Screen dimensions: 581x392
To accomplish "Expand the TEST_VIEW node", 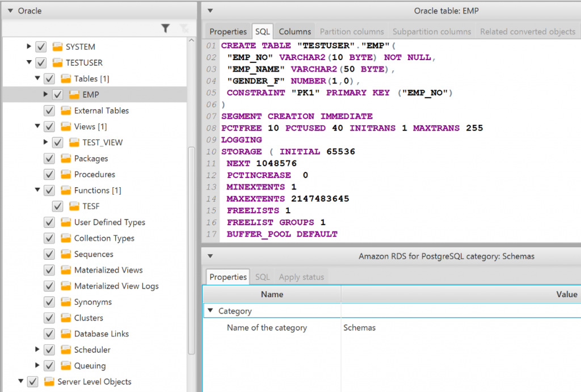I will click(45, 142).
